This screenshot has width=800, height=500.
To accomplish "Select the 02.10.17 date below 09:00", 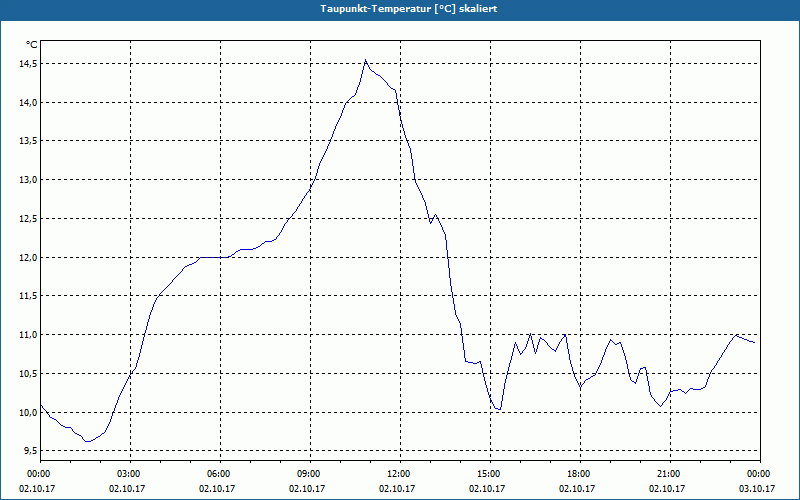I will [x=307, y=488].
